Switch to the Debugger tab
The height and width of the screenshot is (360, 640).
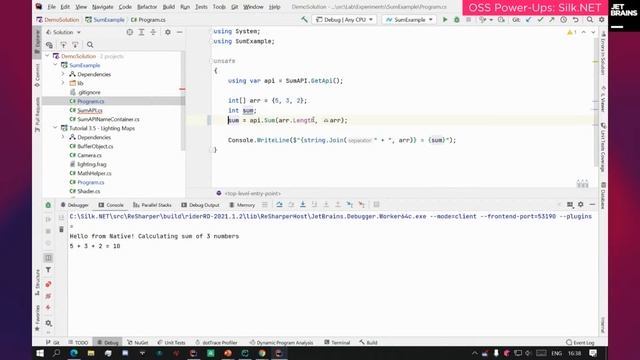coord(74,205)
